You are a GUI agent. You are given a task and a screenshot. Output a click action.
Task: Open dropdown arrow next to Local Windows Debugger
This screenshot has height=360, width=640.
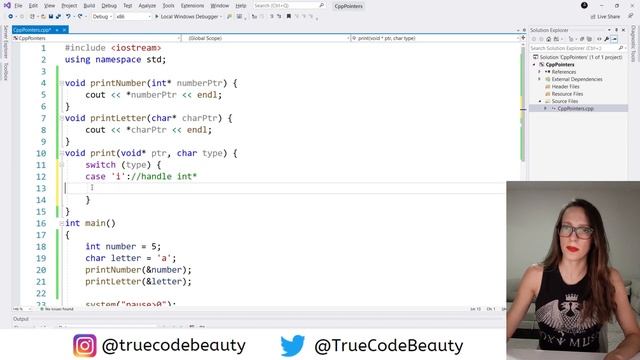(221, 16)
